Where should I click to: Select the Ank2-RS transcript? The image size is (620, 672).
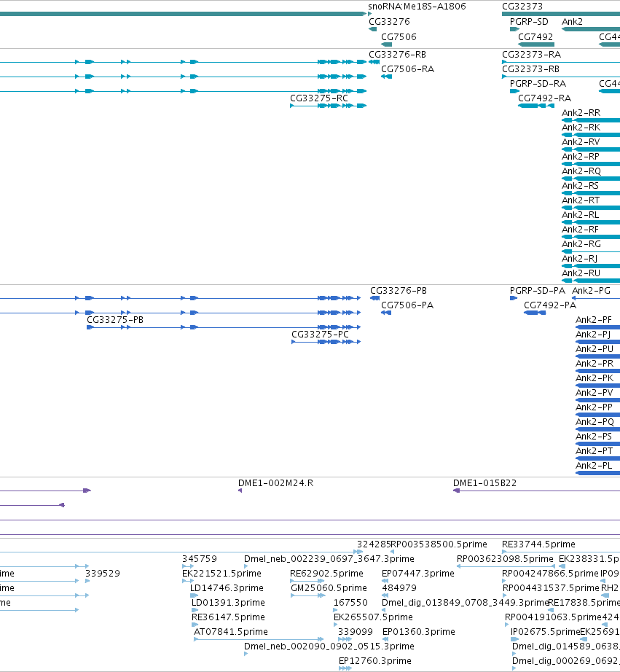click(591, 193)
